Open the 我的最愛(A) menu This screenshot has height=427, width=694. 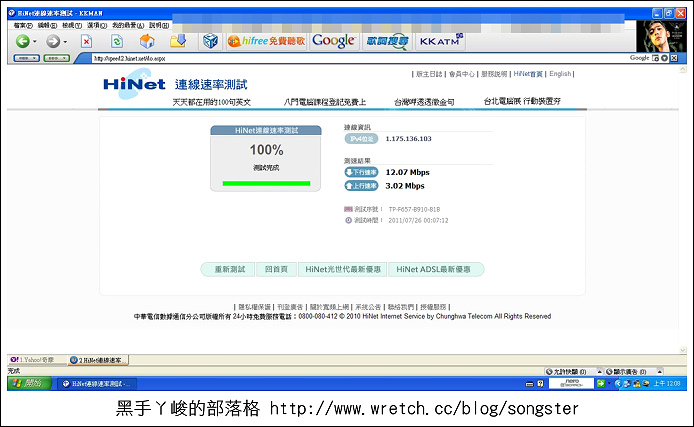128,26
